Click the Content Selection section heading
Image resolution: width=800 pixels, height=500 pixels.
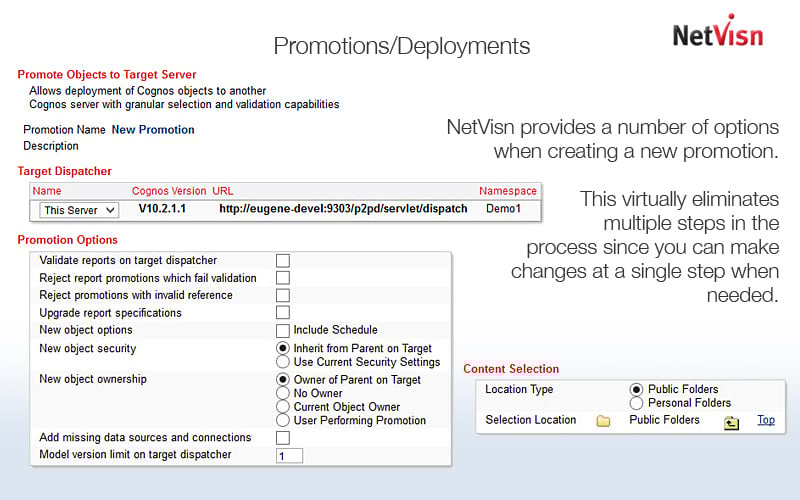(511, 369)
